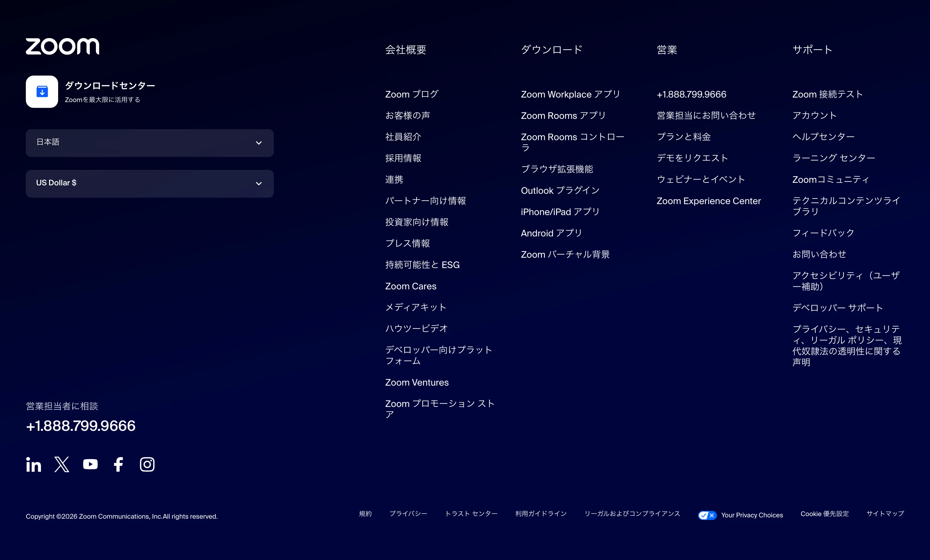Screen dimensions: 930x560
Task: Open ヘルプセンター link
Action: (x=824, y=137)
